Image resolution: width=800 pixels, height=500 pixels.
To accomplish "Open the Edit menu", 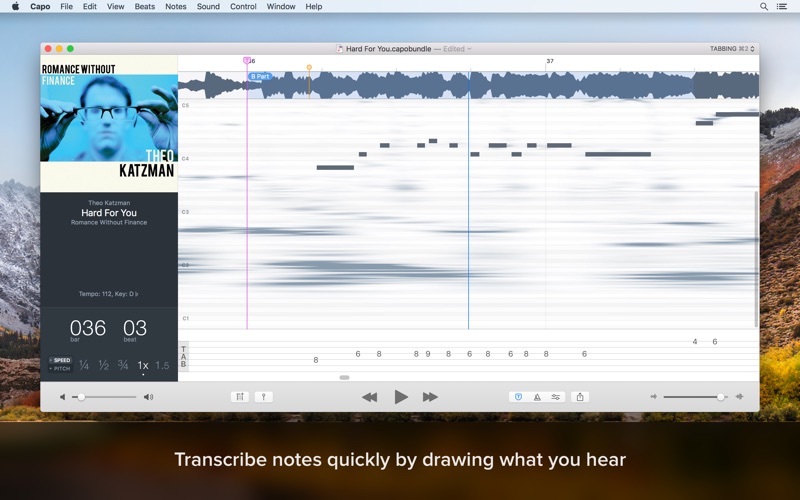I will pyautogui.click(x=90, y=6).
